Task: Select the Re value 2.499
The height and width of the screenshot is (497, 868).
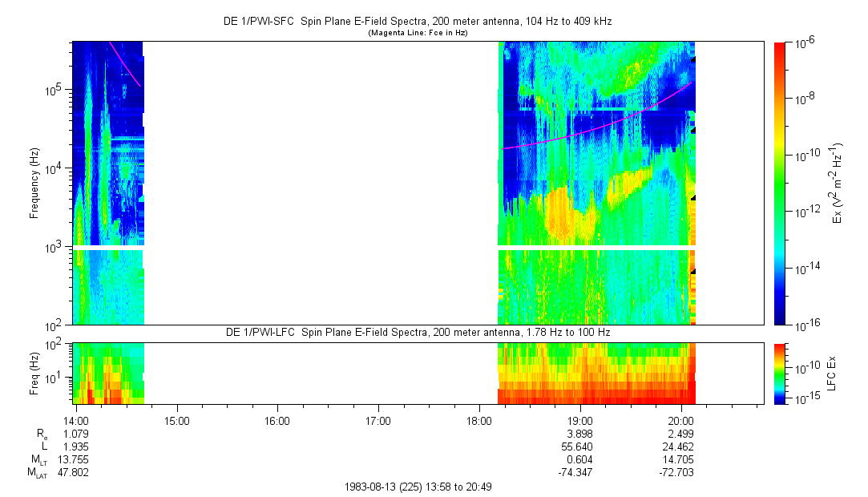Action: 680,434
